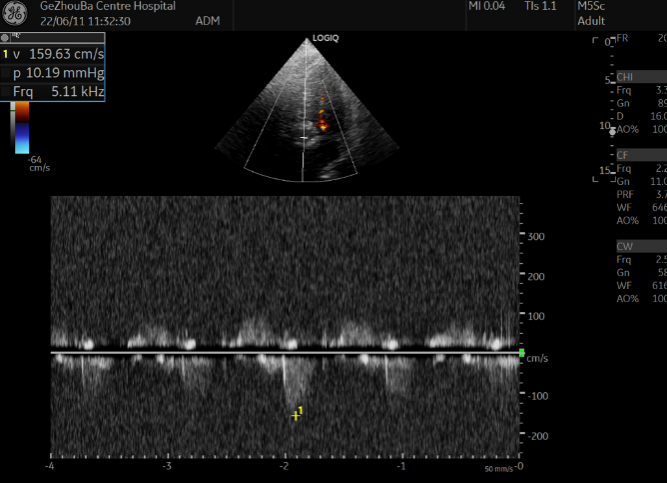The width and height of the screenshot is (667, 483).
Task: Click the -2 second mark on time axis
Action: point(285,466)
